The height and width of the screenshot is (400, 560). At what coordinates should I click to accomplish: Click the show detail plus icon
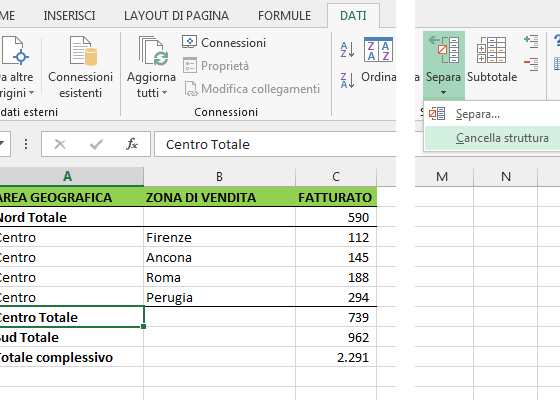pos(531,41)
